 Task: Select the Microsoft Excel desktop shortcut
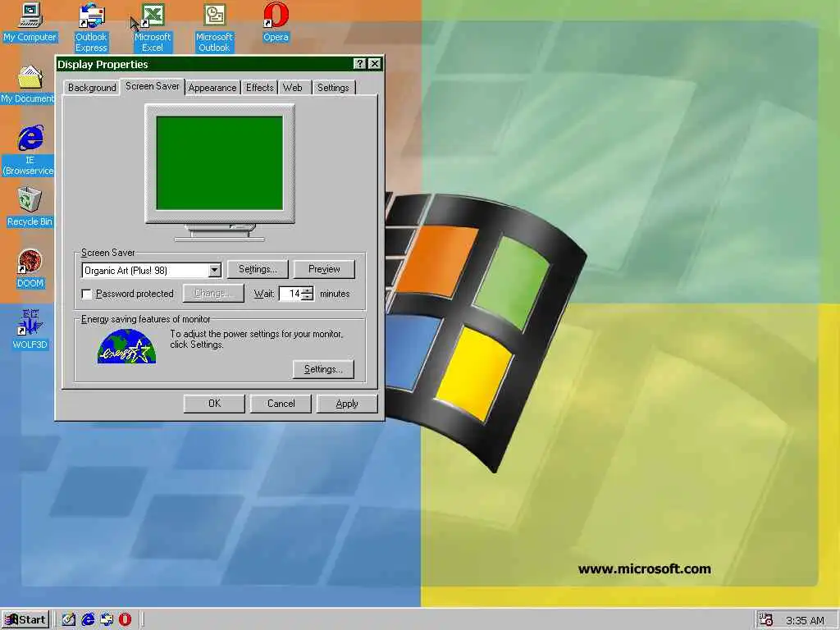152,27
